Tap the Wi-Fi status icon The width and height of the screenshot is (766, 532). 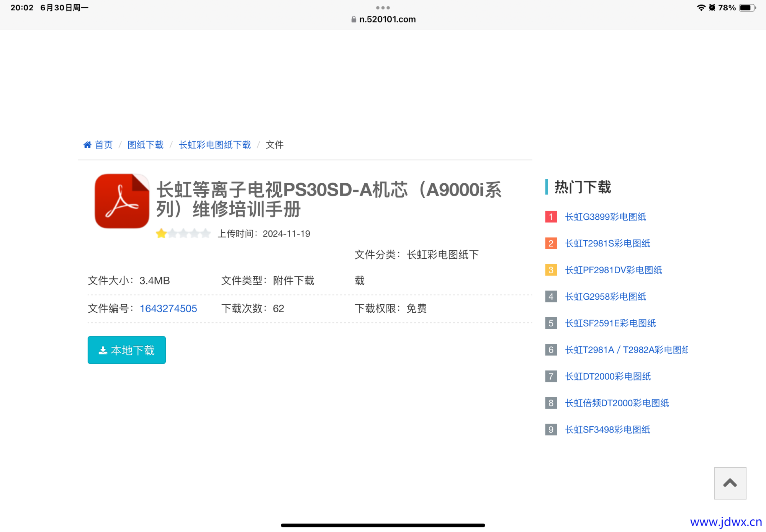point(701,8)
